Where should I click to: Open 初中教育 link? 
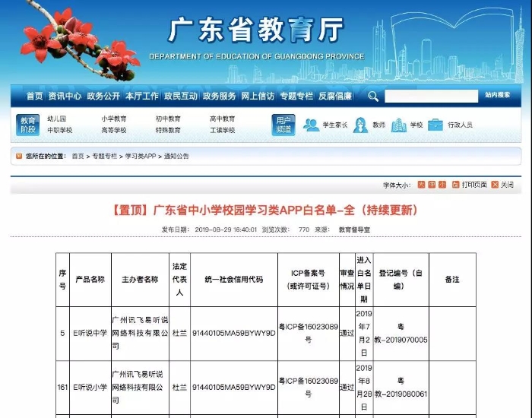click(168, 119)
